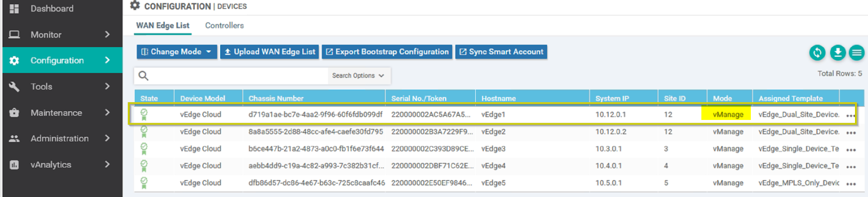Click the Serial No./Token column header

pyautogui.click(x=418, y=98)
